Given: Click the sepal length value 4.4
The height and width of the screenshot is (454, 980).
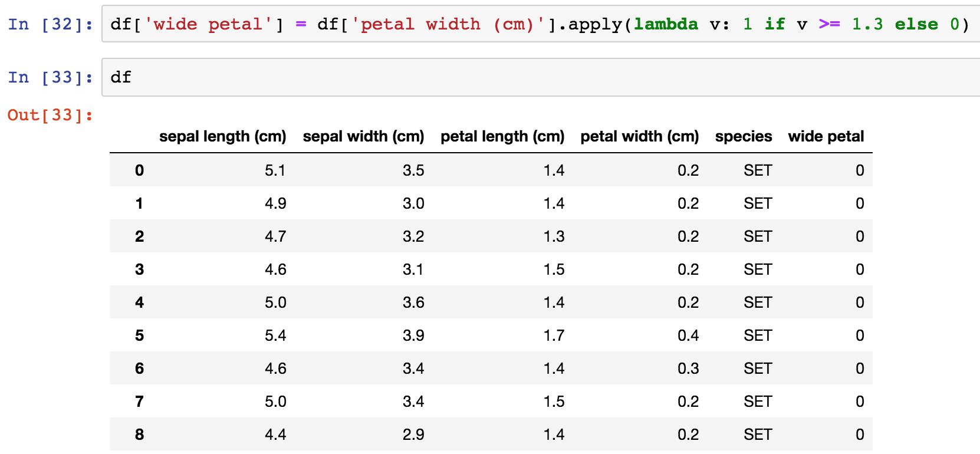Looking at the screenshot, I should click(x=275, y=435).
